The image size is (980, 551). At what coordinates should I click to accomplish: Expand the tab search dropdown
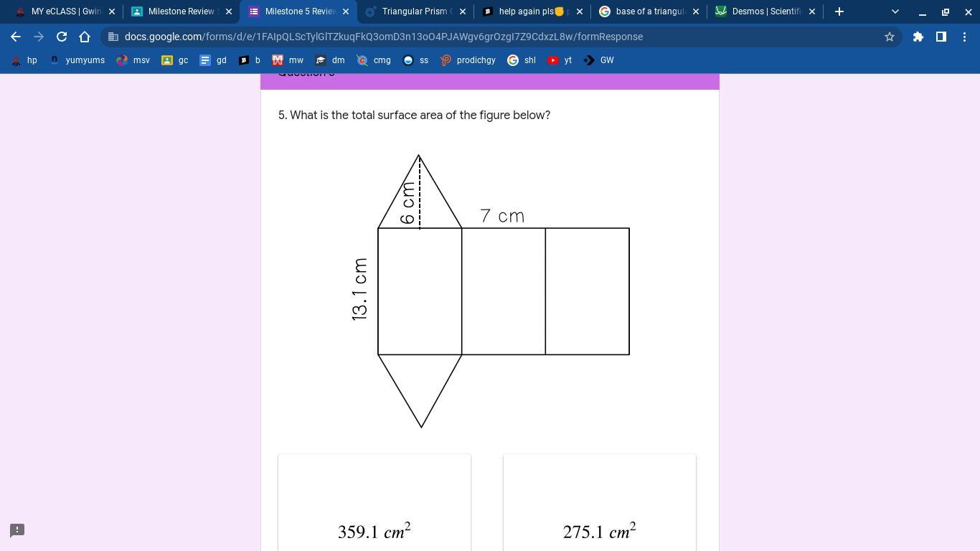[895, 11]
